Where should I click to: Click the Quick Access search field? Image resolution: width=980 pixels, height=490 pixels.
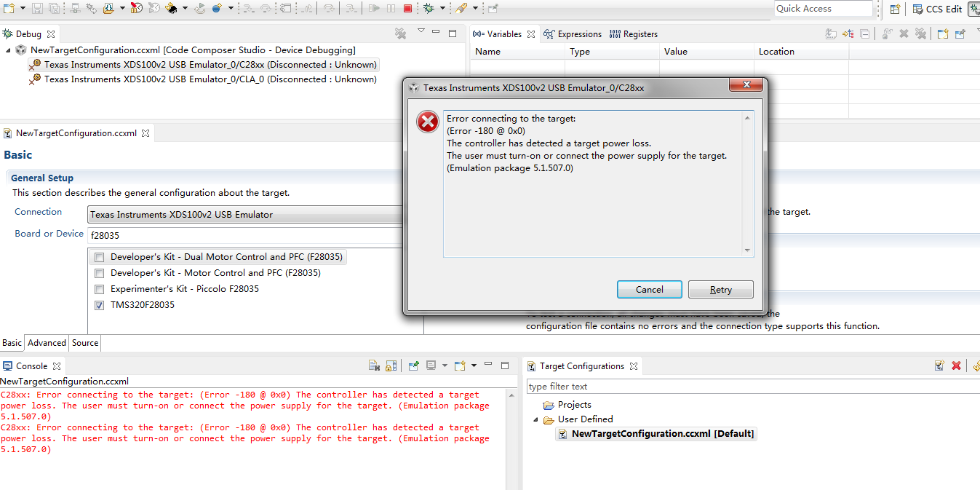823,9
